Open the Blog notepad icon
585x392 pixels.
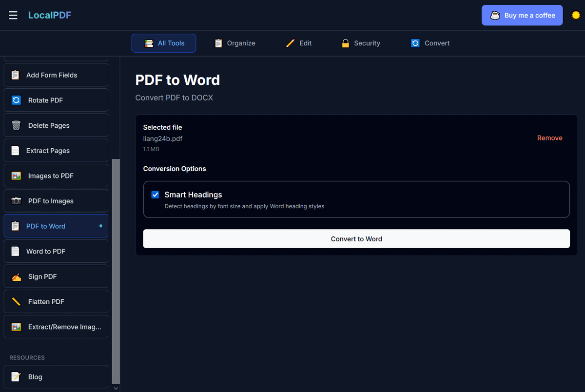(x=16, y=377)
